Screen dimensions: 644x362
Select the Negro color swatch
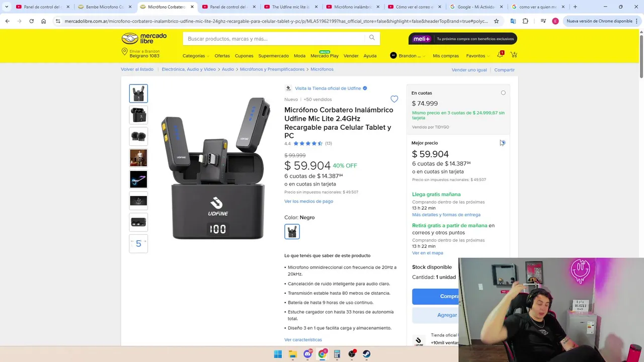(292, 231)
